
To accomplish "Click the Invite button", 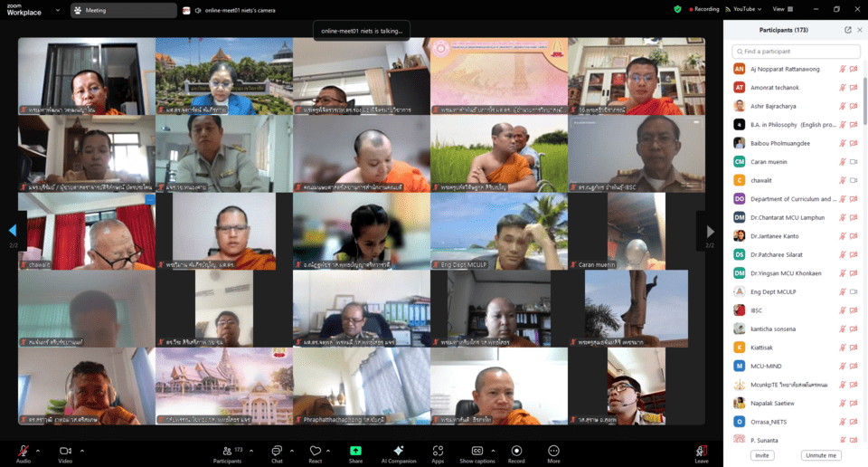I will 762,455.
